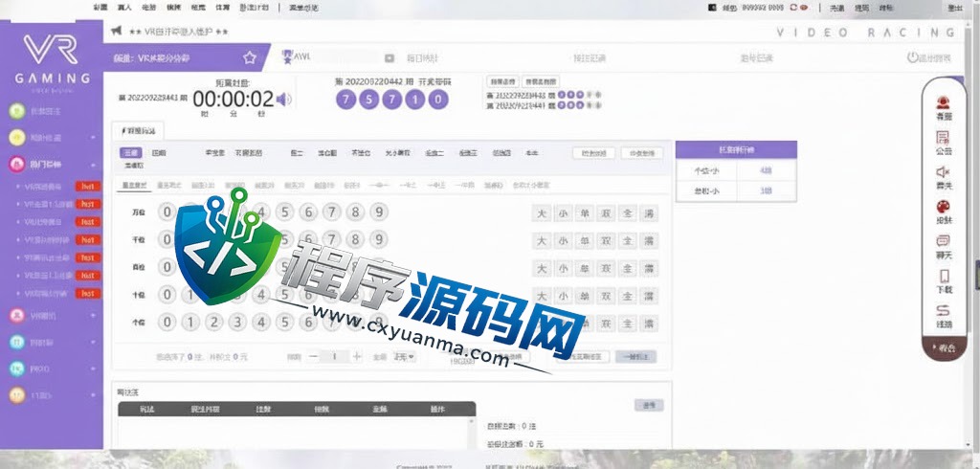Expand the PK10 sidebar group arrow
The height and width of the screenshot is (469, 980).
93,368
